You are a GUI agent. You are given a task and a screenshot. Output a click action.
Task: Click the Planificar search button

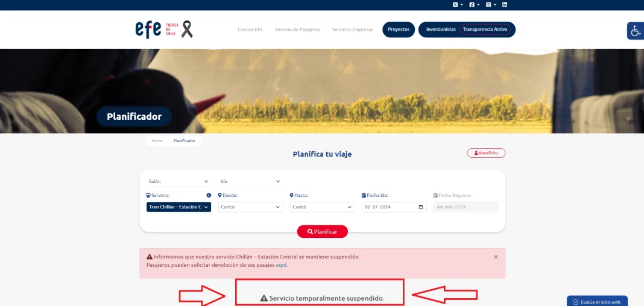pos(323,232)
